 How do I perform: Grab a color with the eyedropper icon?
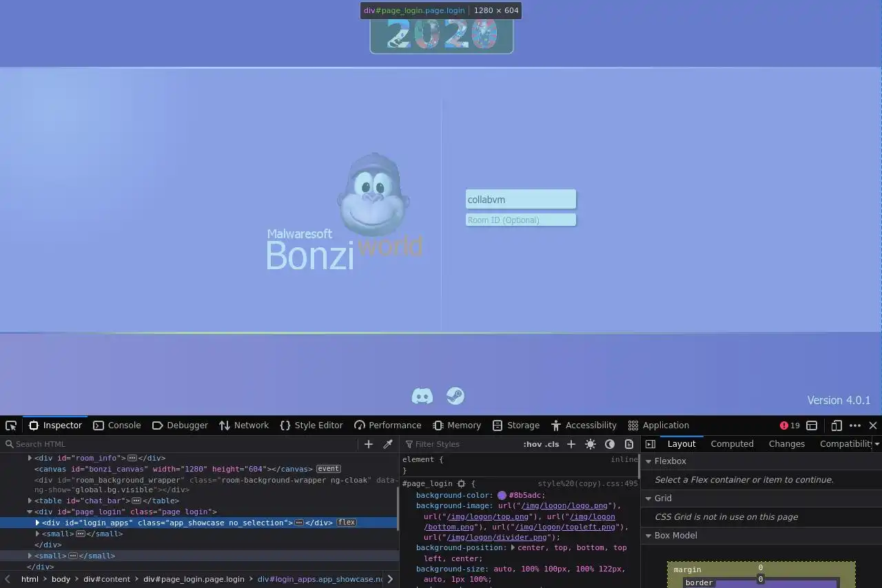388,444
